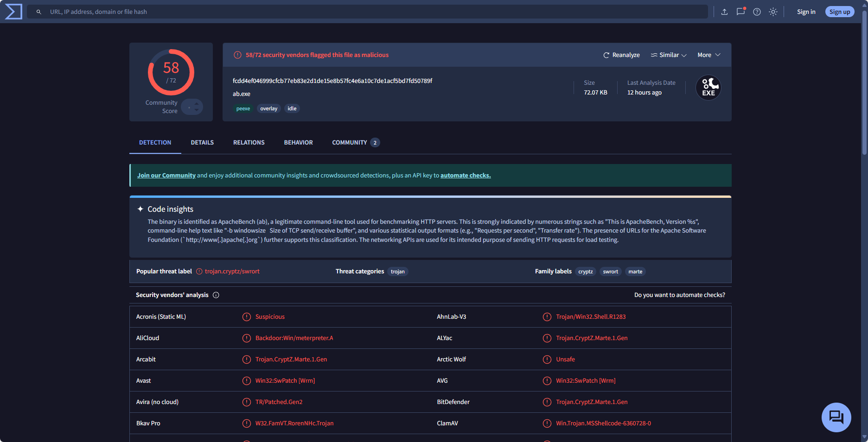Image resolution: width=868 pixels, height=442 pixels.
Task: Downvote the community score
Action: click(x=197, y=110)
